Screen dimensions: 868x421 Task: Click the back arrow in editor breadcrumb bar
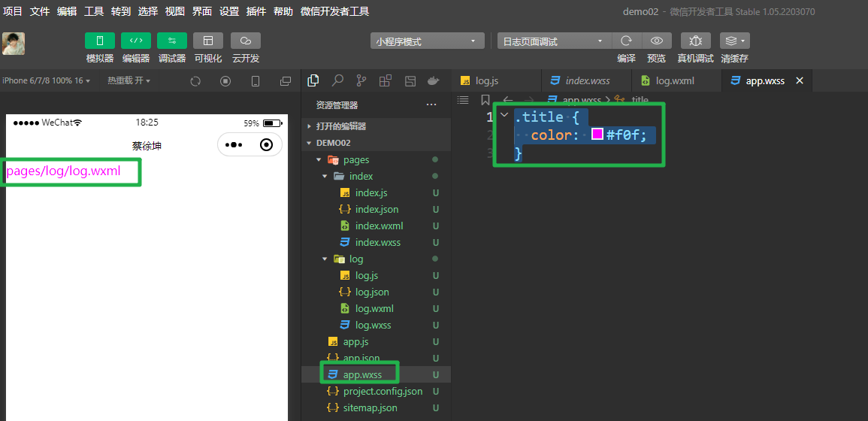[x=507, y=100]
